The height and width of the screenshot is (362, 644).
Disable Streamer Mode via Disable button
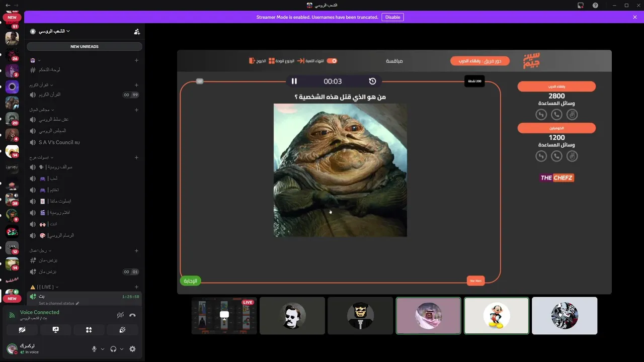point(392,17)
